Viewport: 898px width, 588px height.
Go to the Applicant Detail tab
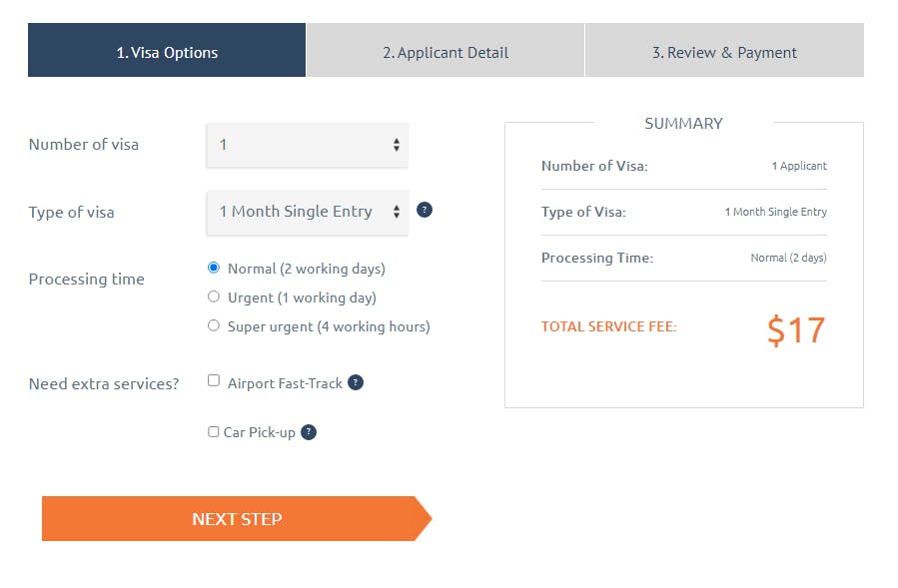pos(446,50)
